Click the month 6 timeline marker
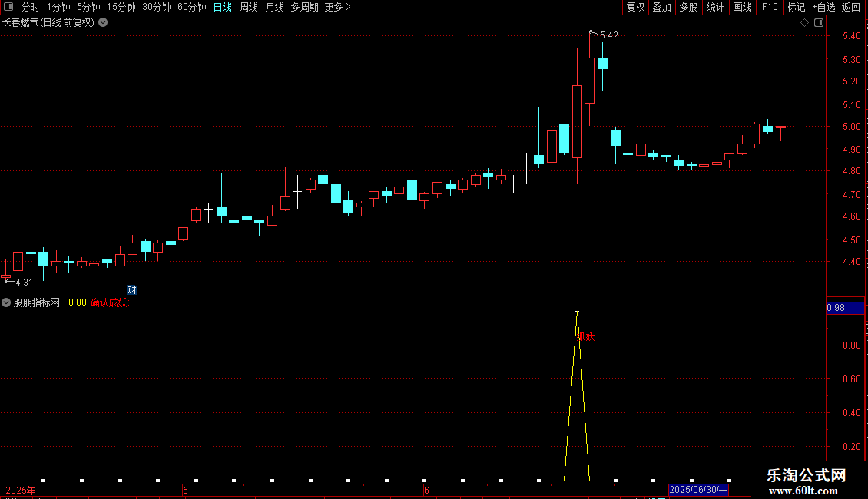The width and height of the screenshot is (868, 499). tap(426, 490)
